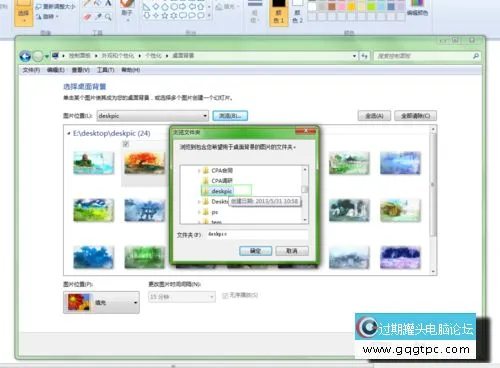
Task: Open the 工具(T) menu
Action: [105, 70]
